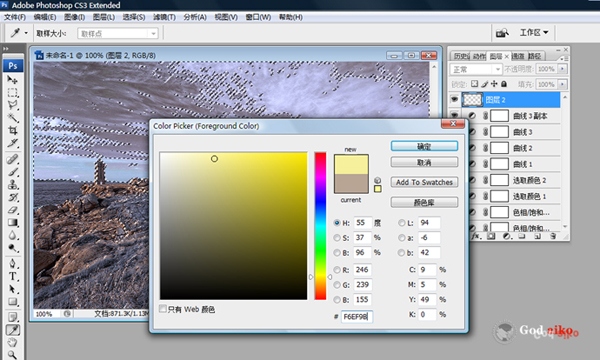Select the Blur tool
The height and width of the screenshot is (360, 600).
click(x=13, y=235)
